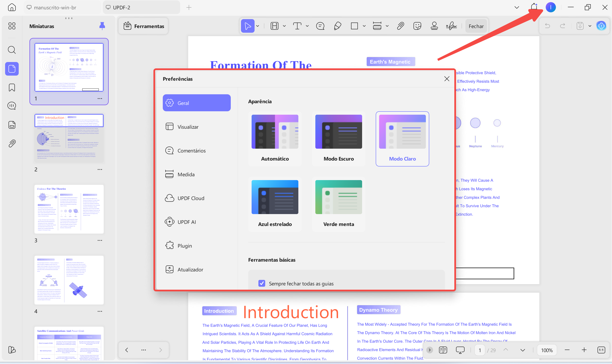Attach a file with toolbar paperclip

coord(401,26)
